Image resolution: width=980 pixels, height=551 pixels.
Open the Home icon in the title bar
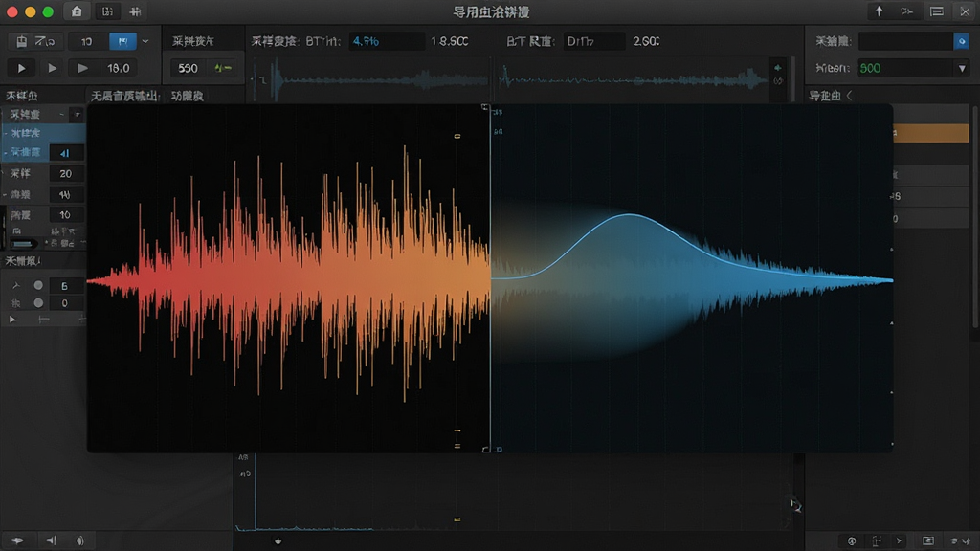[x=77, y=11]
